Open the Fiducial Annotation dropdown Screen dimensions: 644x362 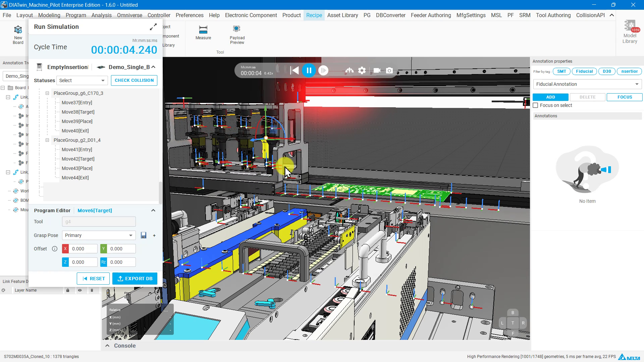[x=587, y=84]
